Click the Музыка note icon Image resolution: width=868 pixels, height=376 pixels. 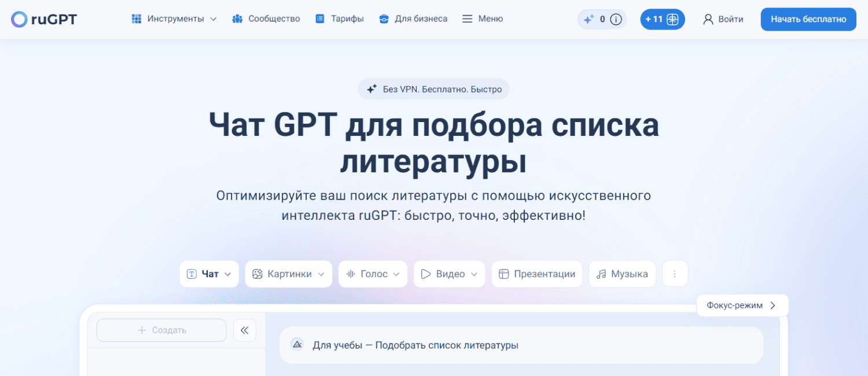602,274
